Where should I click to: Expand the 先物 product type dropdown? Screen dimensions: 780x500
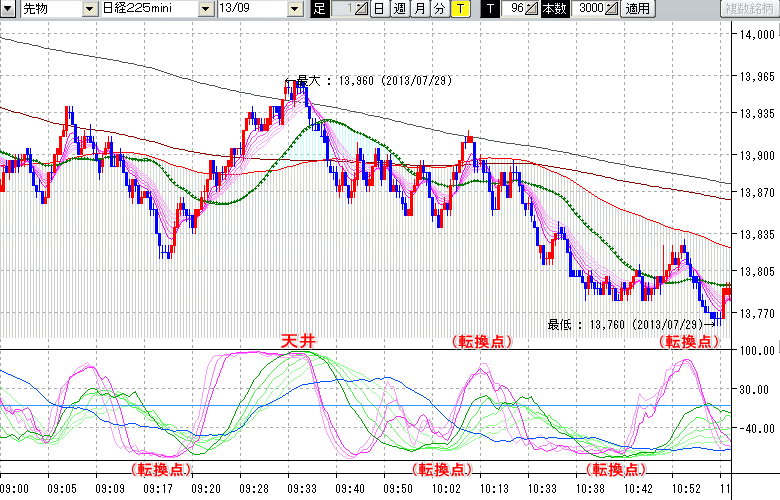[90, 9]
